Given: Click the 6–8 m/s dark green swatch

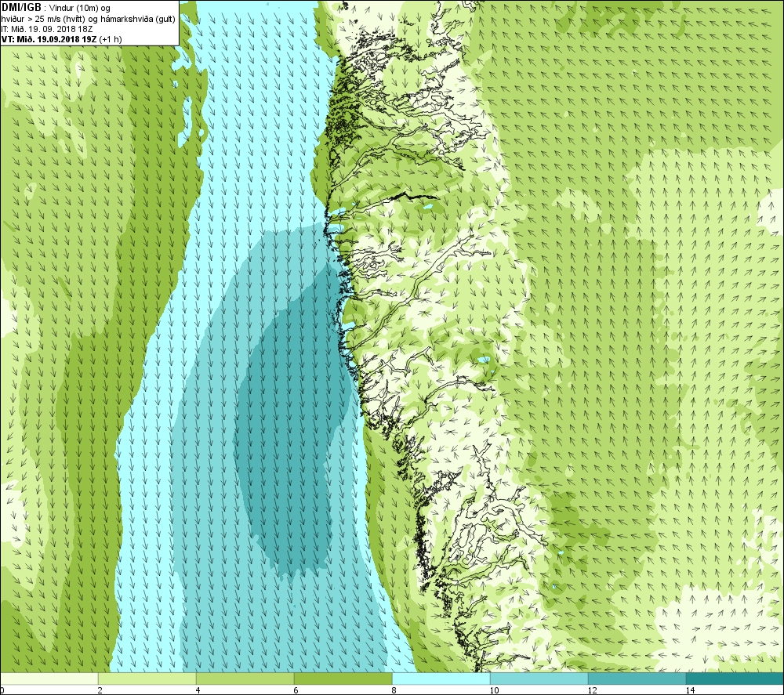Looking at the screenshot, I should (343, 679).
